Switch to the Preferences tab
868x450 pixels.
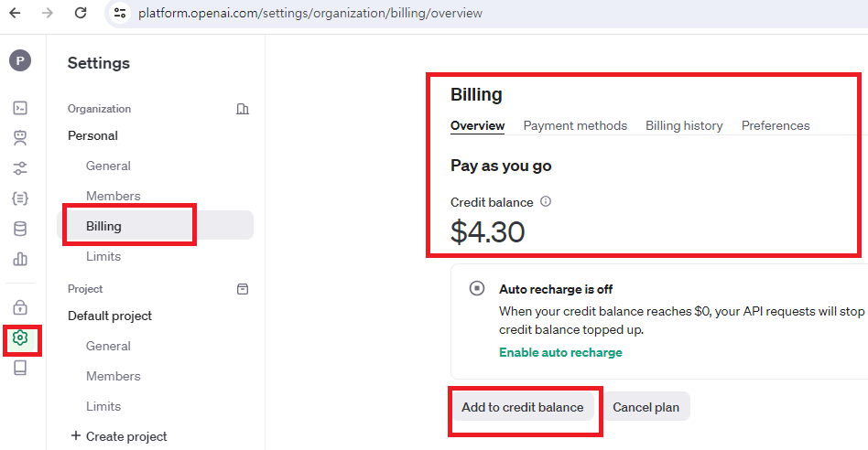(776, 125)
